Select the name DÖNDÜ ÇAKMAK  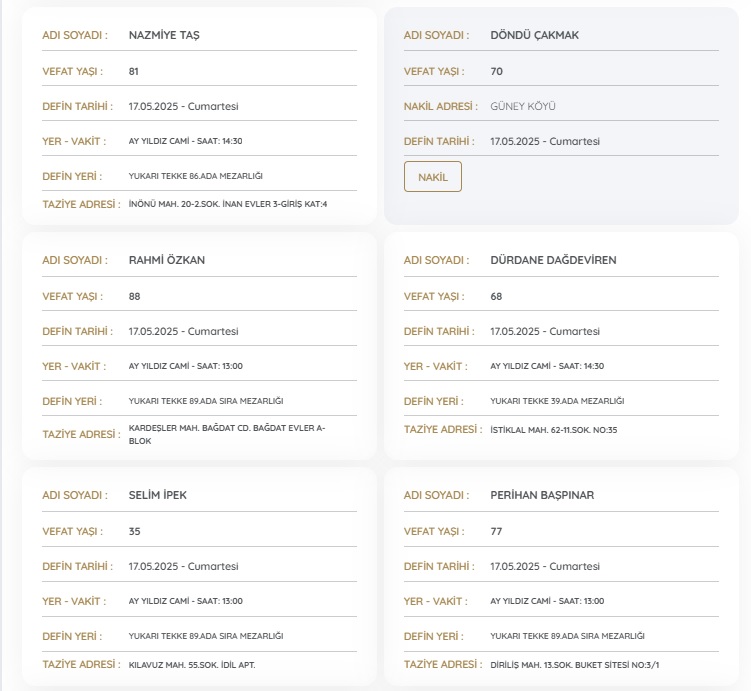coord(535,35)
